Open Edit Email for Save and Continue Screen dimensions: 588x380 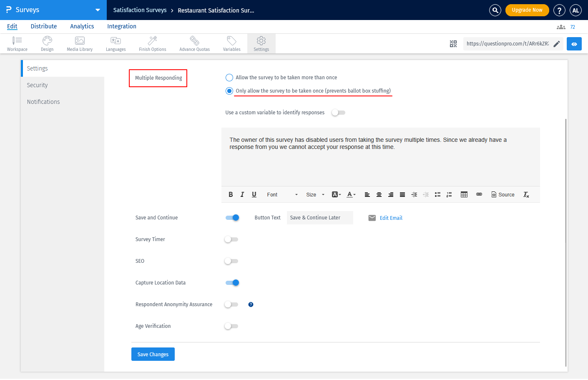pos(391,217)
